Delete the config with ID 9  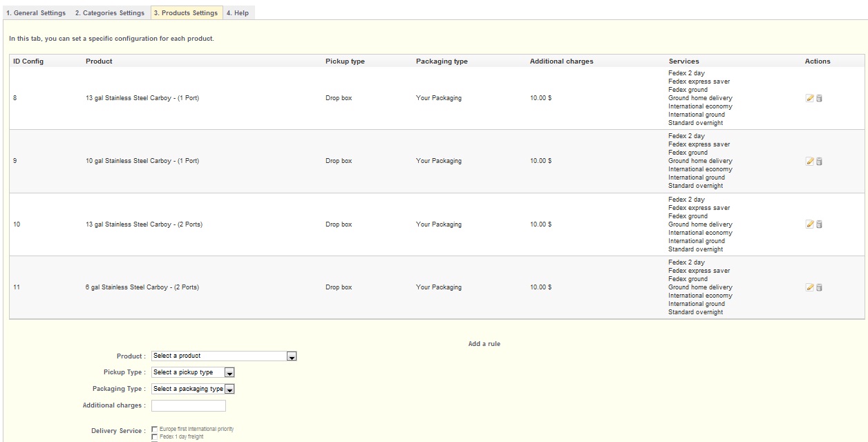point(819,161)
